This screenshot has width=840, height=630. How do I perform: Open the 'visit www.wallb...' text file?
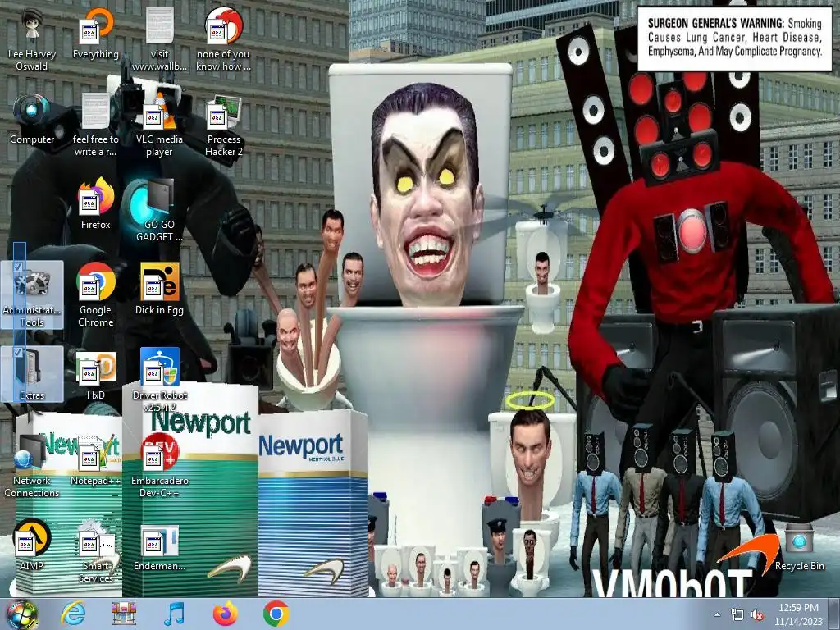[159, 40]
